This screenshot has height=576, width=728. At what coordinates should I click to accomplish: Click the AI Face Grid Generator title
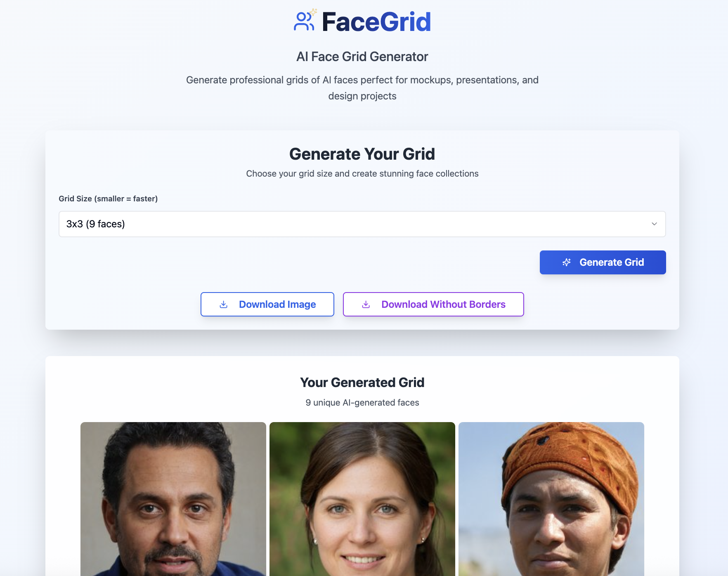(362, 57)
